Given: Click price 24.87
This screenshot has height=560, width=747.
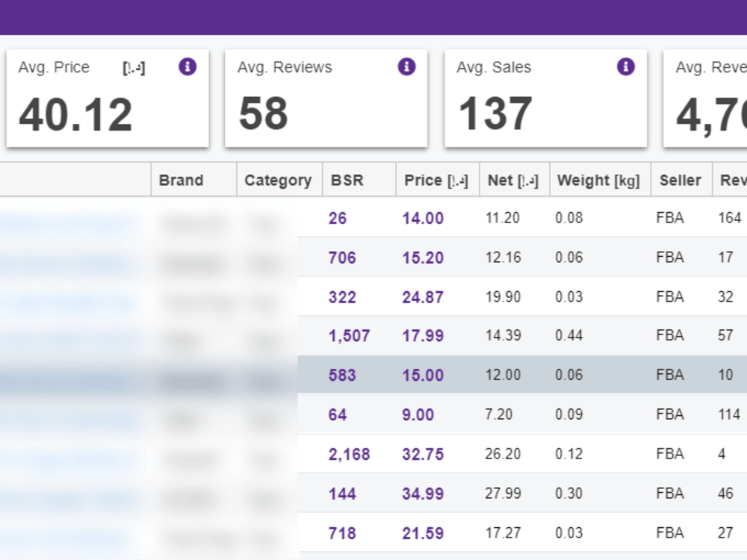Looking at the screenshot, I should [423, 297].
